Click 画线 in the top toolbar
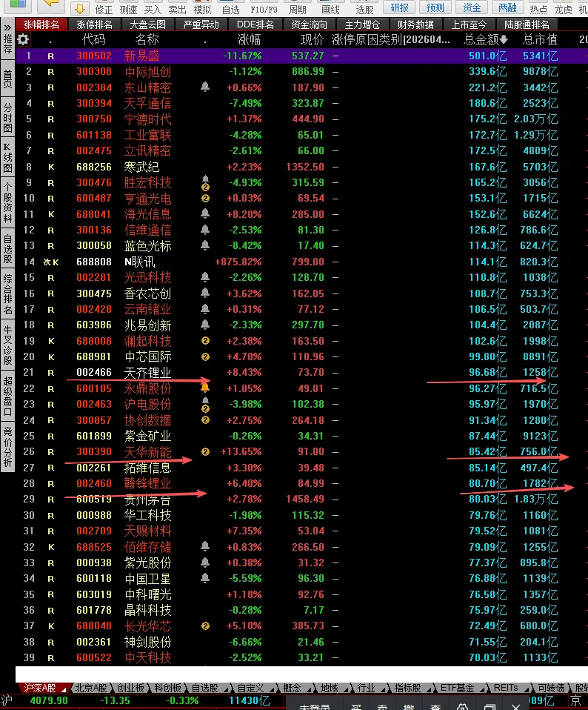This screenshot has width=588, height=710. point(330,10)
